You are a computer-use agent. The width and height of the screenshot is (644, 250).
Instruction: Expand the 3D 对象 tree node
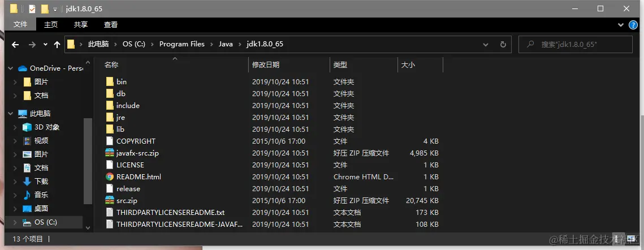tap(15, 127)
